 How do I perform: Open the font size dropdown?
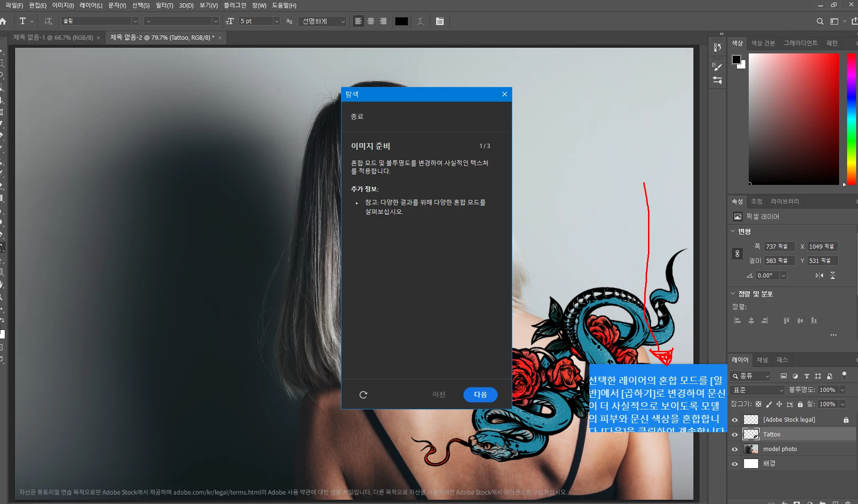pos(277,21)
